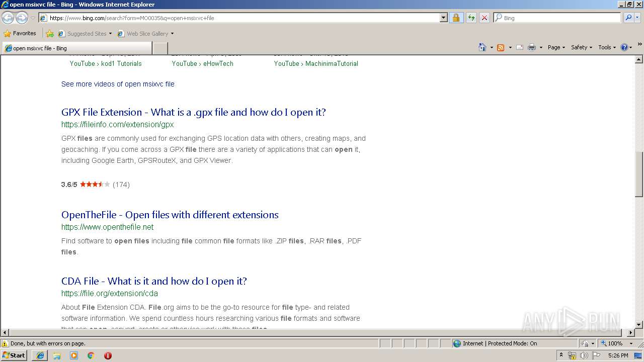Open the Favorites star button

pos(20,33)
